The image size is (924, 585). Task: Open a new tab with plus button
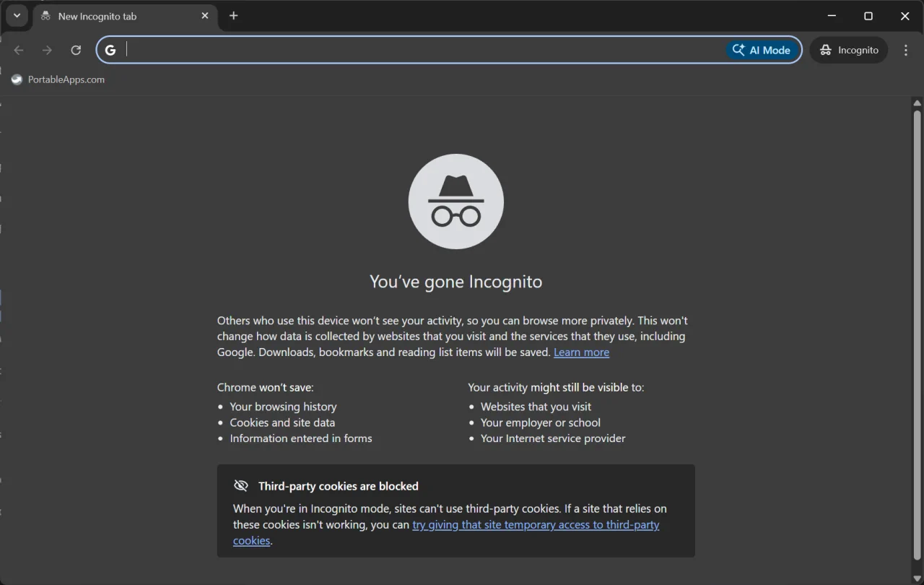coord(233,16)
